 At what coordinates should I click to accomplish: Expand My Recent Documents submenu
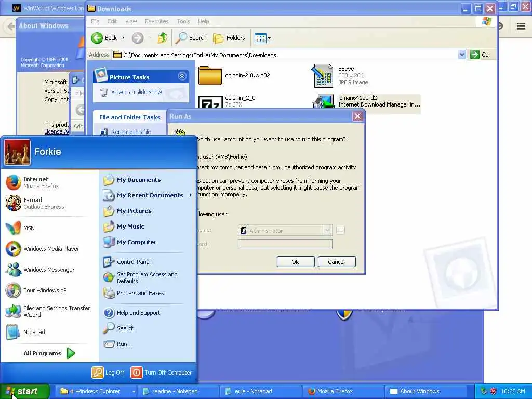pyautogui.click(x=148, y=195)
